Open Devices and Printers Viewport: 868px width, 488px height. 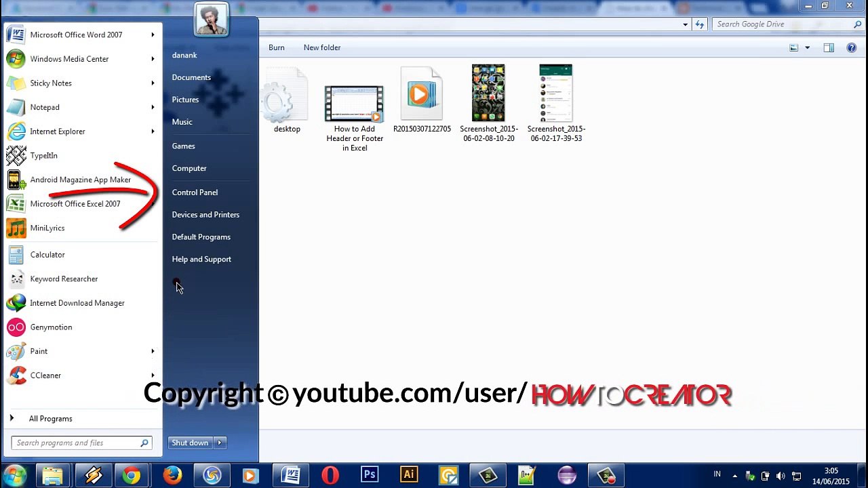coord(205,215)
